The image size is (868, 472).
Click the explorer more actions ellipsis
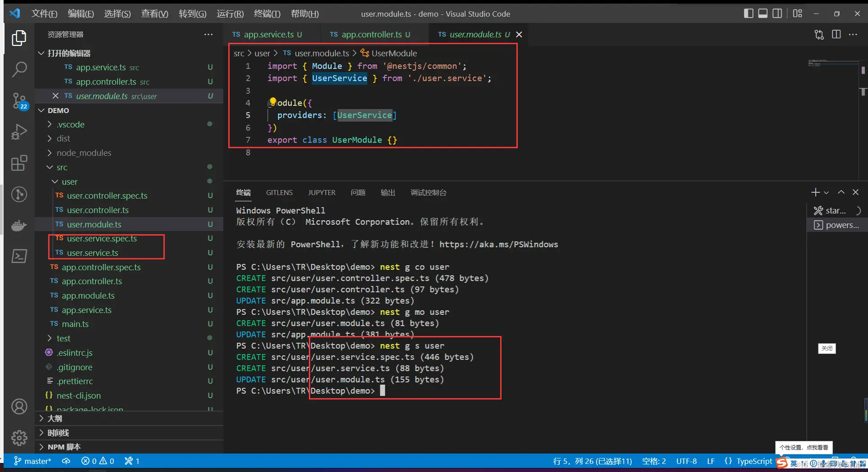tap(208, 35)
